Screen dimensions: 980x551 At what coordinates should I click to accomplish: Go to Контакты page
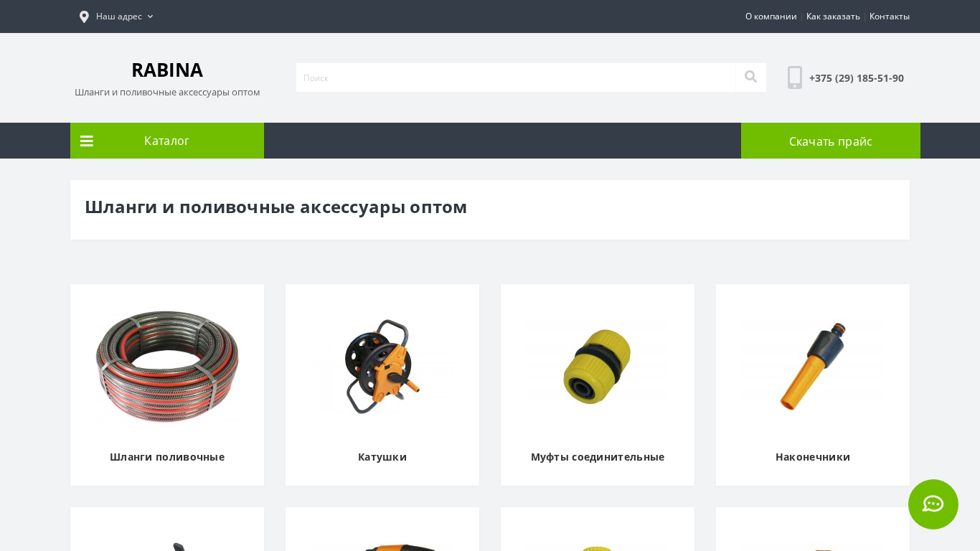tap(889, 17)
